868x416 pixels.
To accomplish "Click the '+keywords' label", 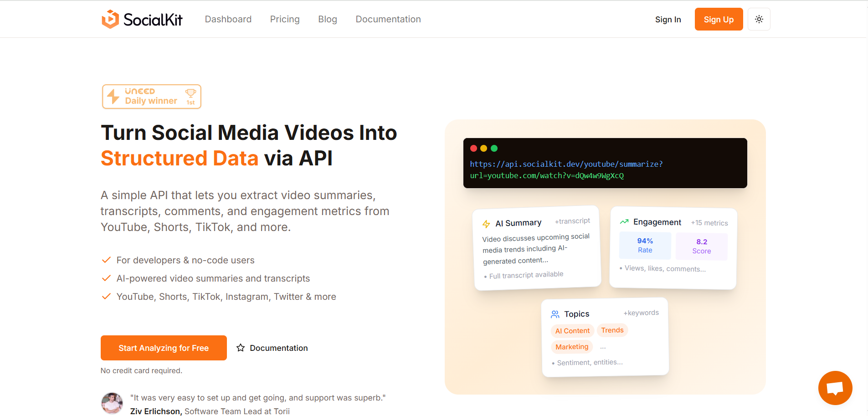I will 641,313.
